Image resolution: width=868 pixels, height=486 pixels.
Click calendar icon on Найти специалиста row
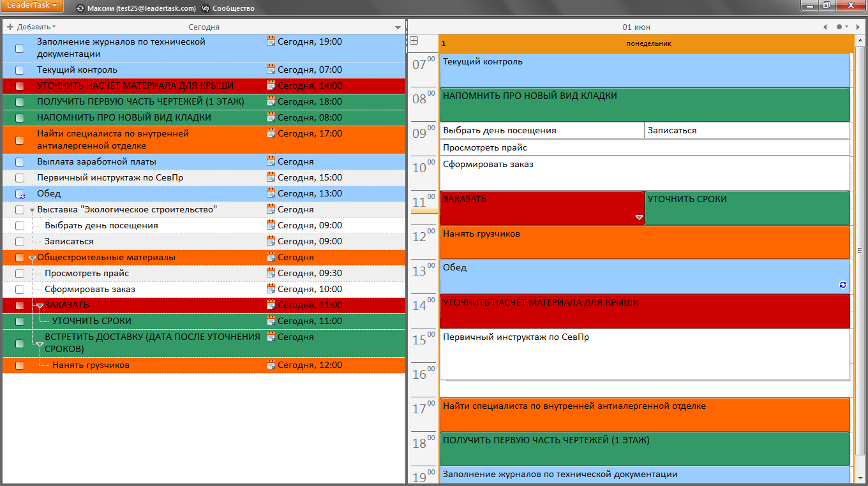point(271,133)
